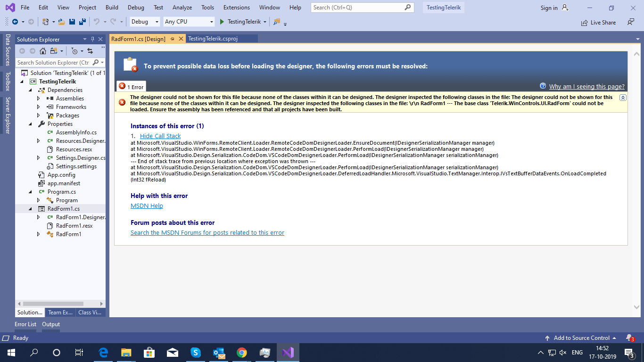Click the Send Feedback icon
The height and width of the screenshot is (362, 644).
(631, 22)
